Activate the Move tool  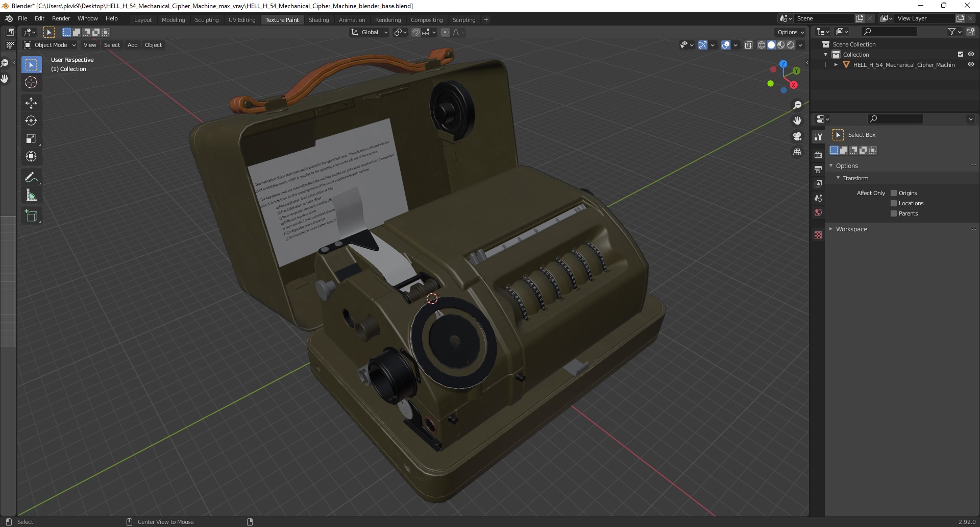(x=31, y=103)
